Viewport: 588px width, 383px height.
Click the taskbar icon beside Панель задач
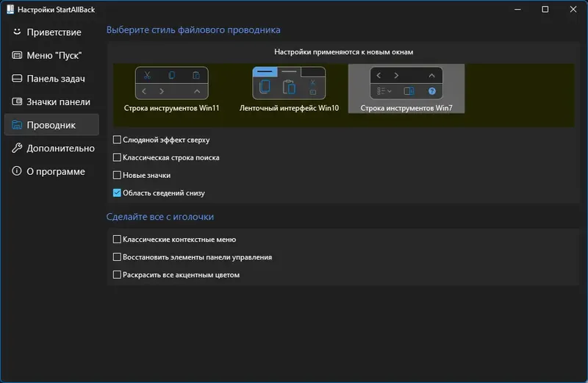(x=17, y=78)
